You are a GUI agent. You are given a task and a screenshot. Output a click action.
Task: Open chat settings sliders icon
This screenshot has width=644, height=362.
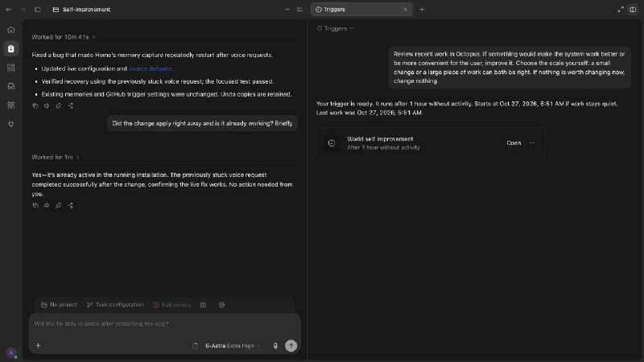[299, 10]
